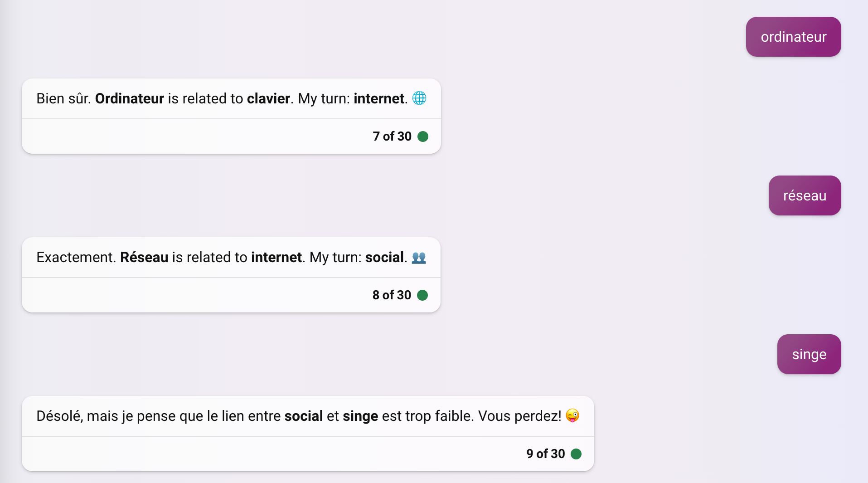Select the singe word chip
The image size is (868, 483).
pyautogui.click(x=809, y=354)
